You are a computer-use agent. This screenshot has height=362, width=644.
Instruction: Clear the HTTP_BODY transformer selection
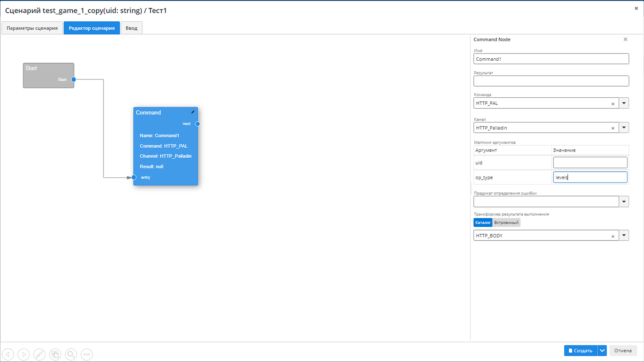(x=613, y=236)
